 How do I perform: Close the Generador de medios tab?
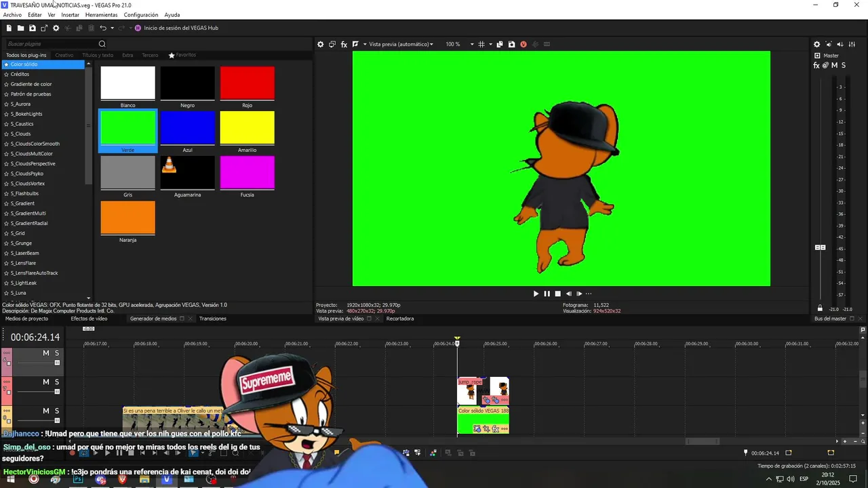point(190,319)
